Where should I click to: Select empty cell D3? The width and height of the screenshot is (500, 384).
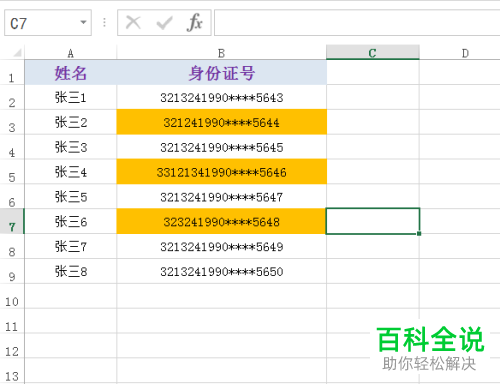pos(460,122)
